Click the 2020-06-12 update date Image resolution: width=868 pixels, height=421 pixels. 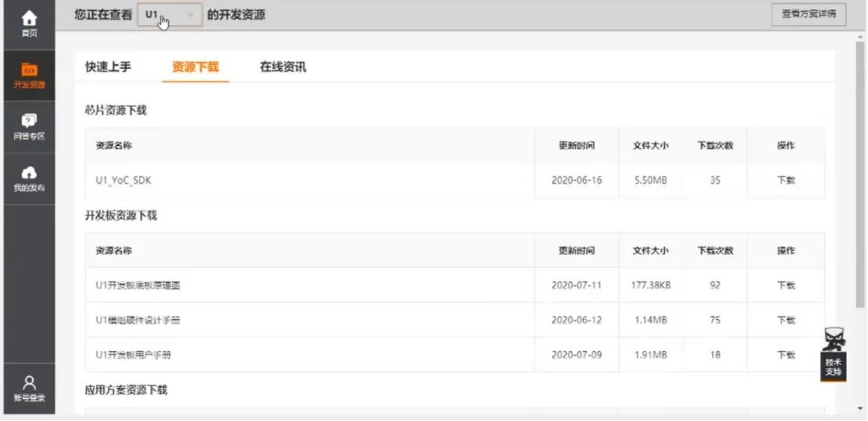pos(577,320)
